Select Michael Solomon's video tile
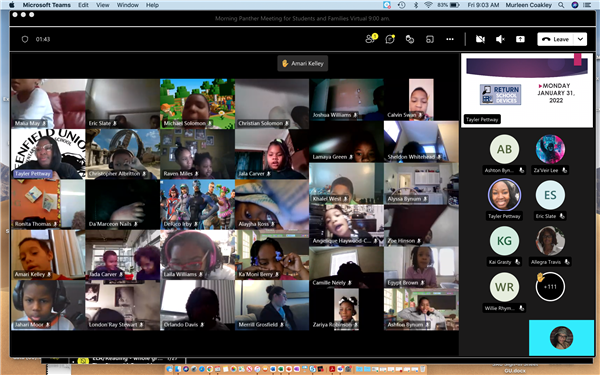 point(197,104)
